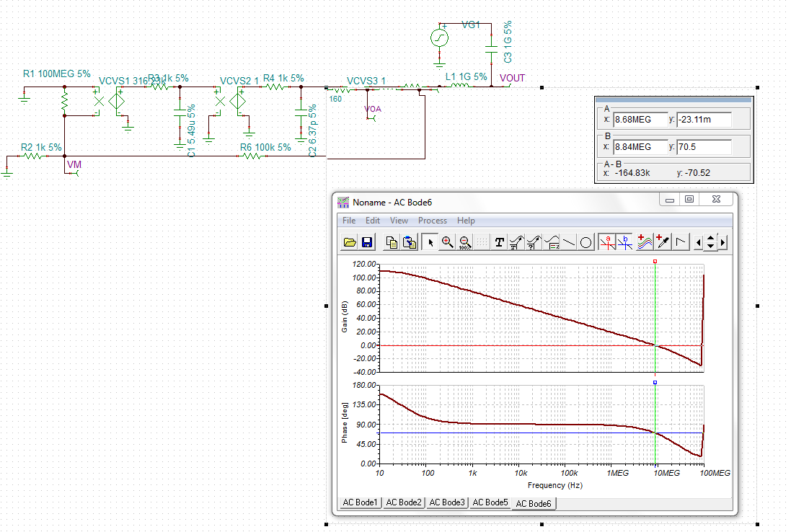This screenshot has width=791, height=532.
Task: Click the toolbar scroll right arrow
Action: click(x=723, y=242)
